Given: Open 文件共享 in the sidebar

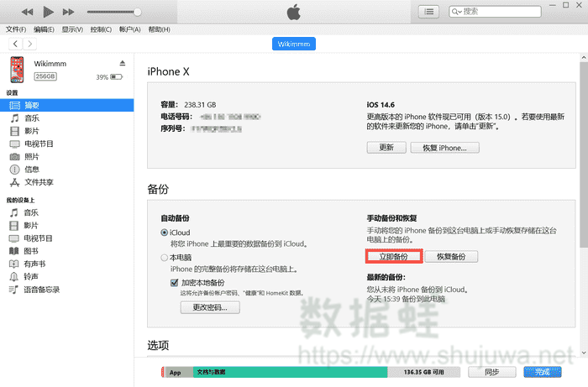Looking at the screenshot, I should [38, 181].
